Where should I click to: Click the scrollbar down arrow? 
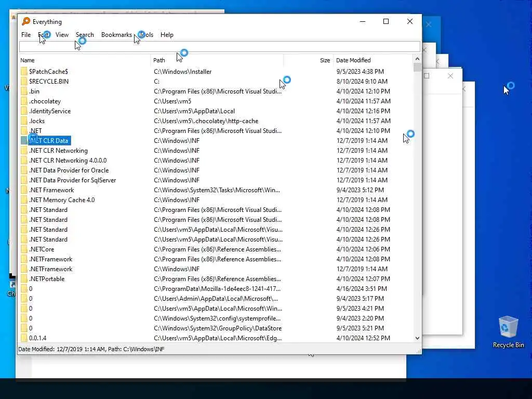pos(417,338)
